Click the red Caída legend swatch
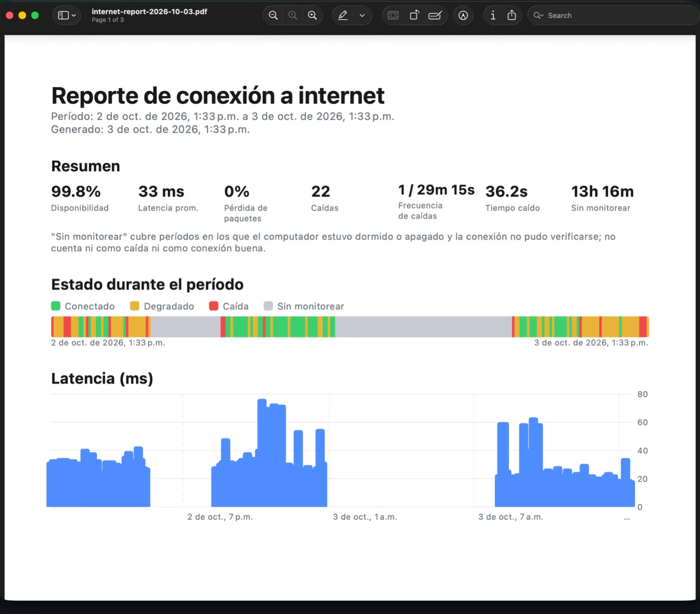Viewport: 700px width, 614px height. pos(213,306)
